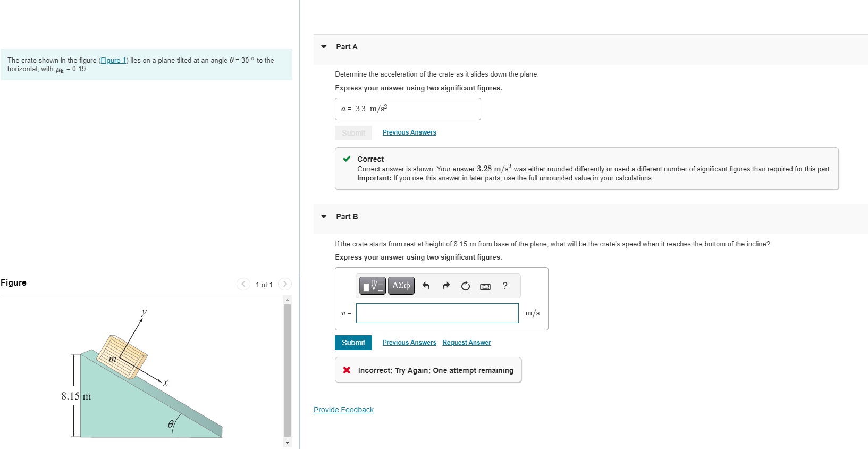Screen dimensions: 868x449
Task: Open the Greek symbols ΑΣΦ palette
Action: point(401,286)
